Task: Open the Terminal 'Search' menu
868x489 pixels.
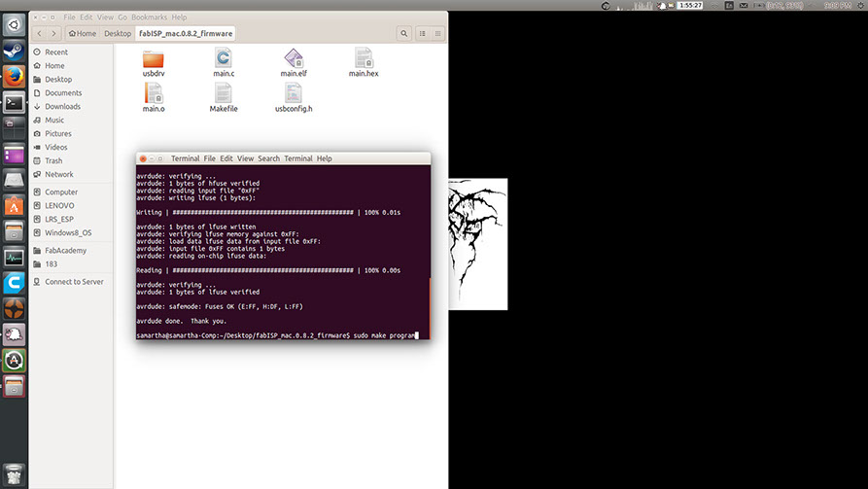Action: pos(268,158)
